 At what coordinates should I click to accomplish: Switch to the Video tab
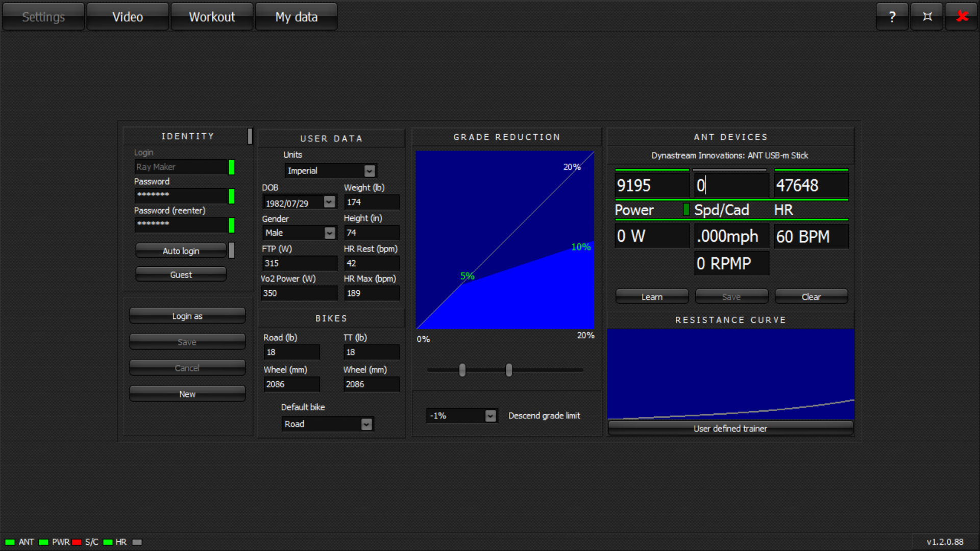128,17
